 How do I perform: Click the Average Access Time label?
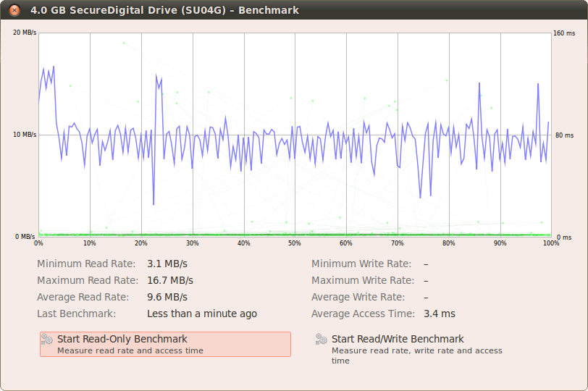coord(363,314)
